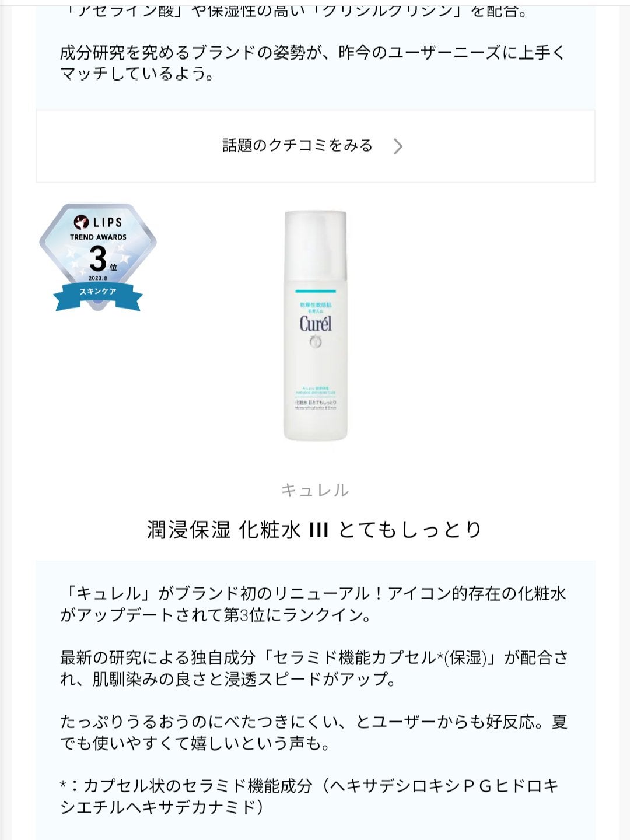Click the paragraph starting 最新の研究による独自成分

pos(314,668)
